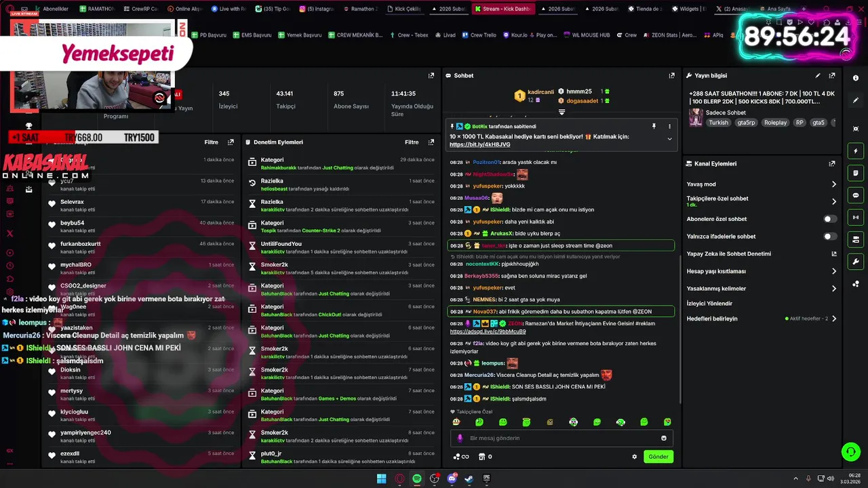Open three-dot menu on pinned message
This screenshot has width=868, height=488.
click(x=669, y=127)
